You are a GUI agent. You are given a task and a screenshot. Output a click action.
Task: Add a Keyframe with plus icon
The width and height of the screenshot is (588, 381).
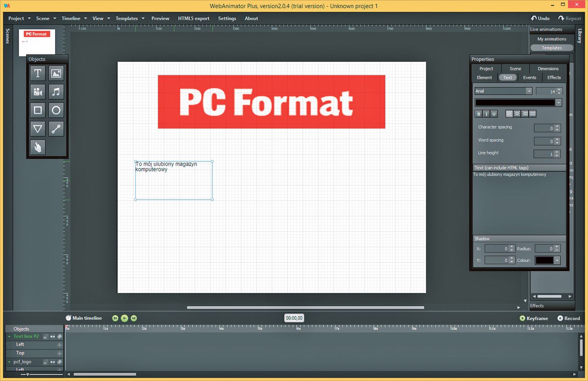[x=522, y=318]
